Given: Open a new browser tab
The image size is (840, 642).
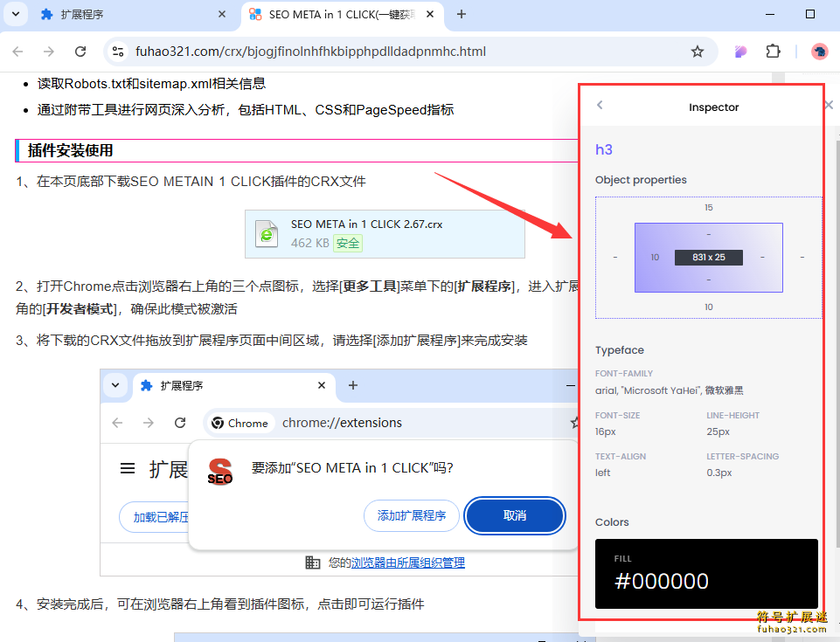Looking at the screenshot, I should (x=462, y=15).
